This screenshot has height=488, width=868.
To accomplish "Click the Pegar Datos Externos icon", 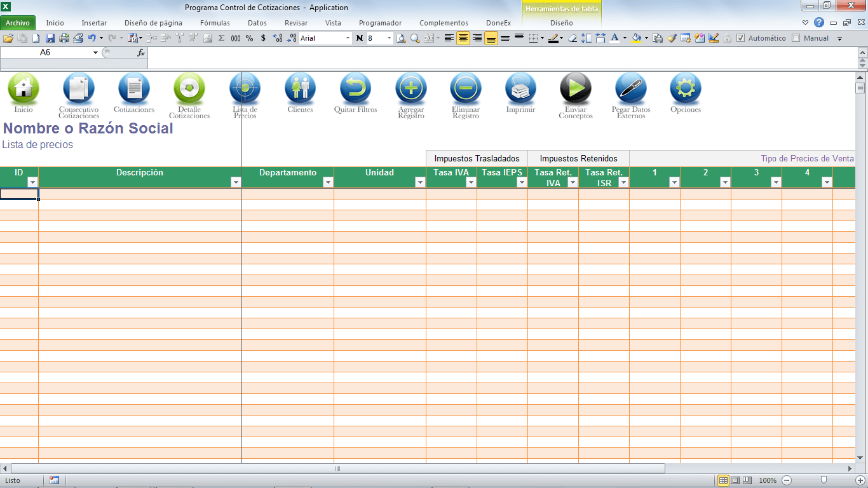I will tap(630, 89).
